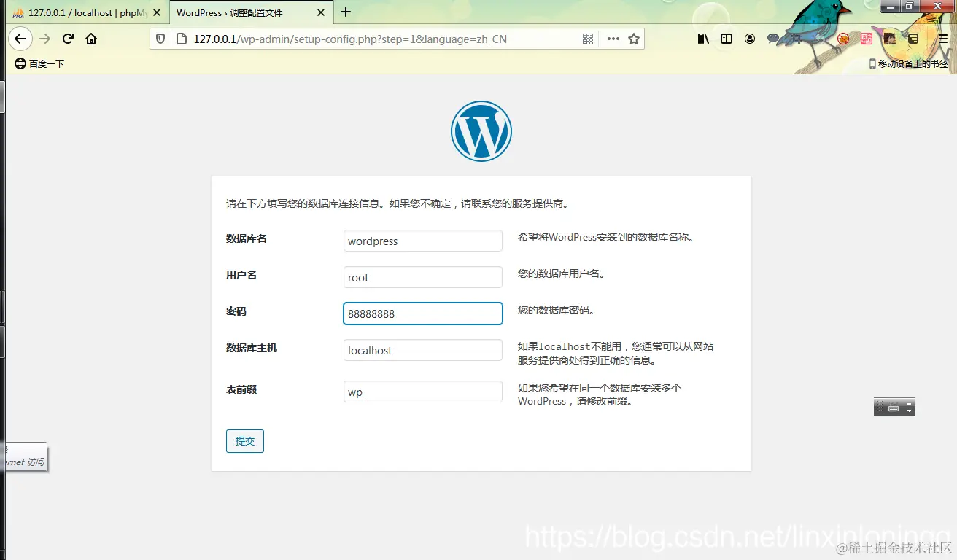The image size is (957, 560).
Task: Click the 数据库名 label
Action: coord(247,238)
